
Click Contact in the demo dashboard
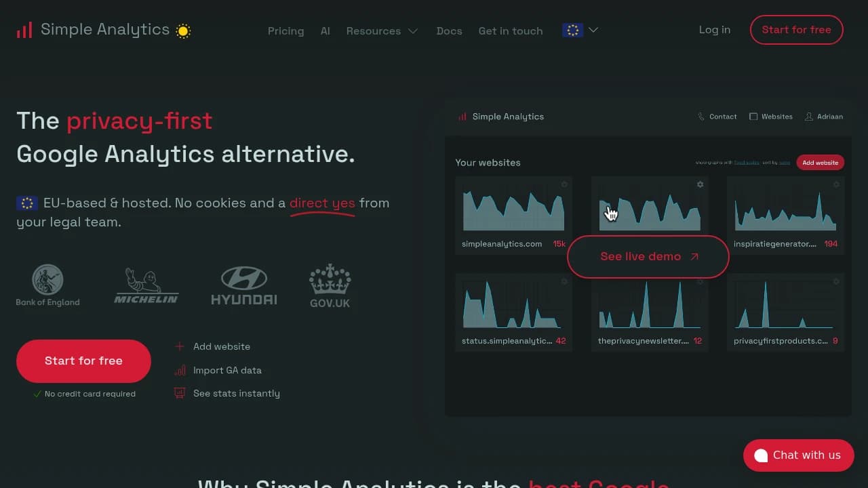pyautogui.click(x=717, y=117)
